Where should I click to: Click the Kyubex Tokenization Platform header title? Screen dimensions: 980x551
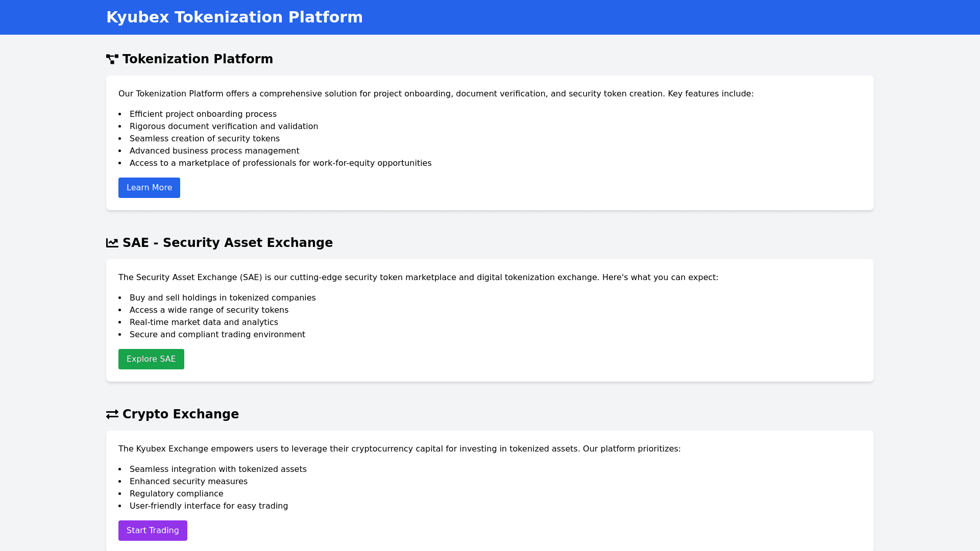[234, 17]
